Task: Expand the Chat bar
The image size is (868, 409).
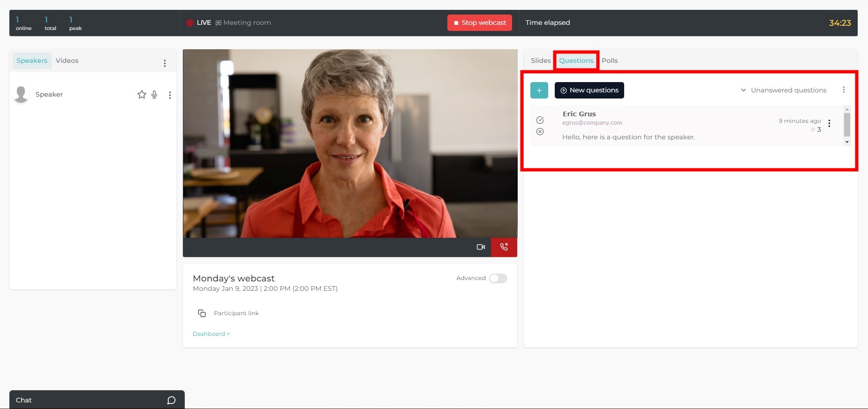Action: 97,400
